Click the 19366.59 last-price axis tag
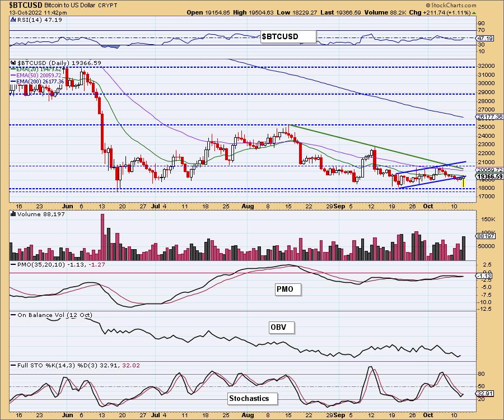504x420 pixels. pos(489,176)
